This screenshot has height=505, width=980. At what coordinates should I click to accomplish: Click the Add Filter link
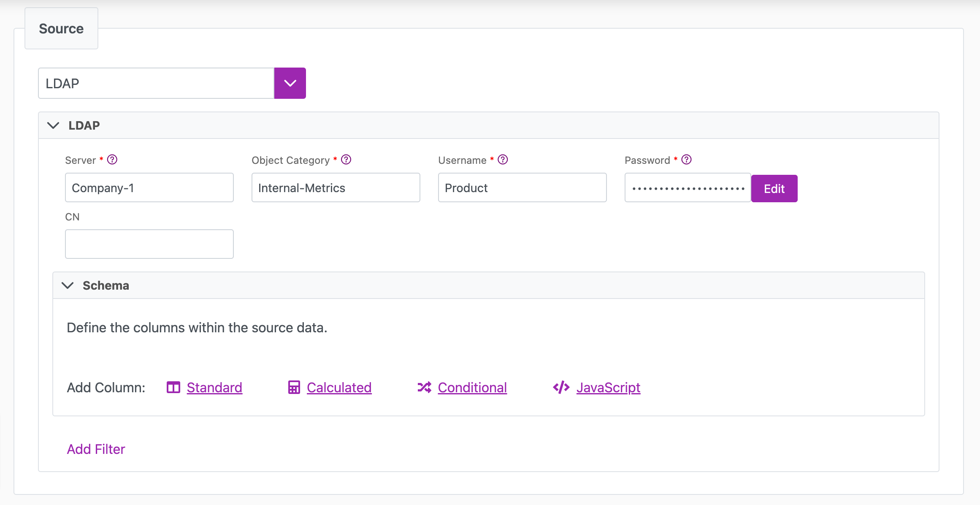(x=96, y=449)
